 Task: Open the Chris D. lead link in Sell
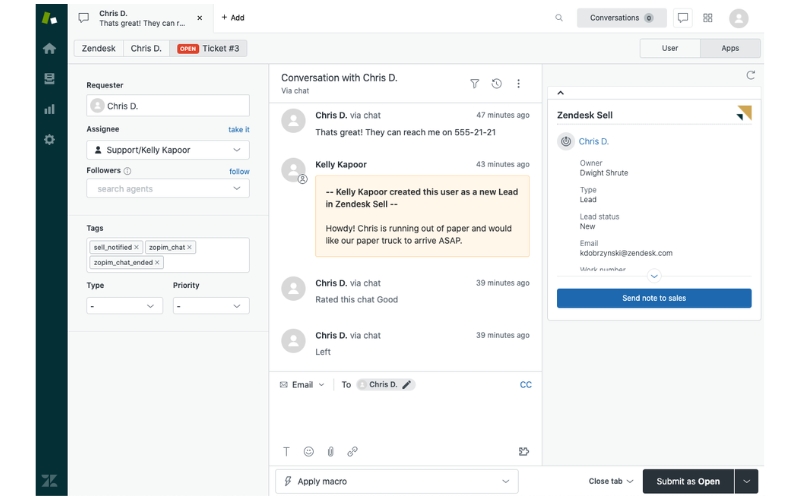click(594, 141)
